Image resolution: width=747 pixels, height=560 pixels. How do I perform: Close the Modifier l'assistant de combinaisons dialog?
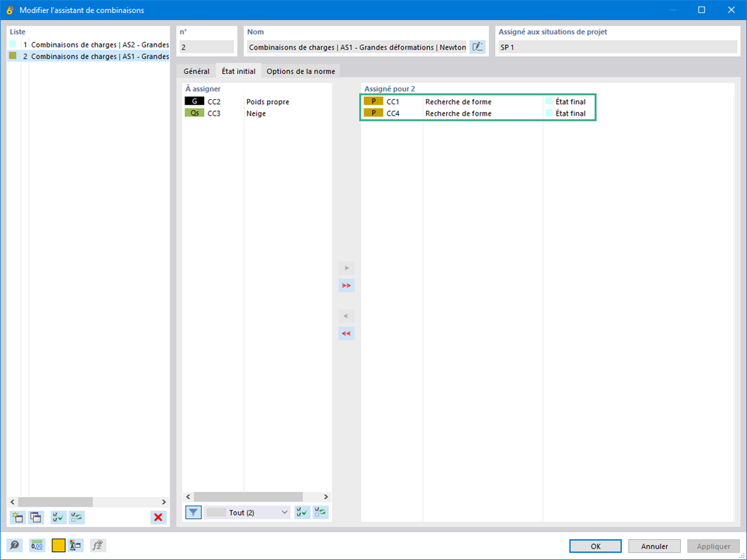[731, 9]
